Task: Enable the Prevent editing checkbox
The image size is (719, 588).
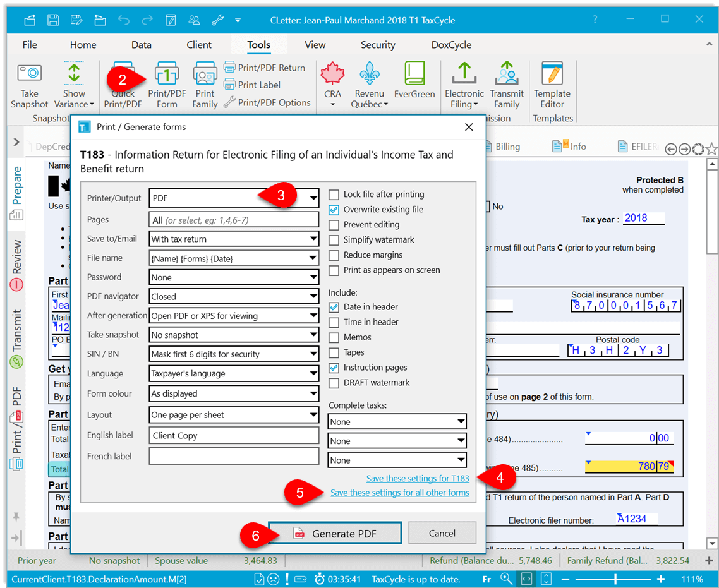Action: pyautogui.click(x=334, y=225)
